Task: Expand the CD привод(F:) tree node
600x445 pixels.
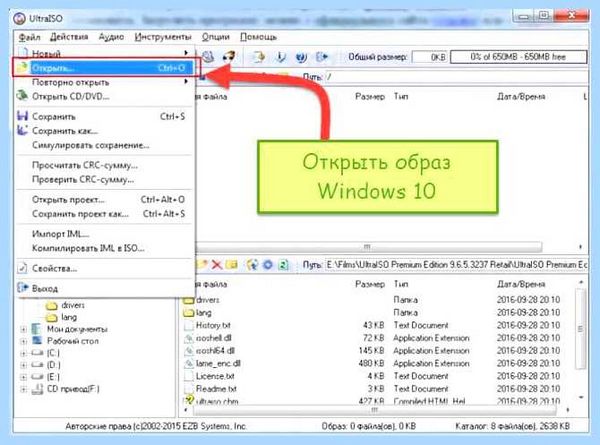Action: click(x=23, y=390)
